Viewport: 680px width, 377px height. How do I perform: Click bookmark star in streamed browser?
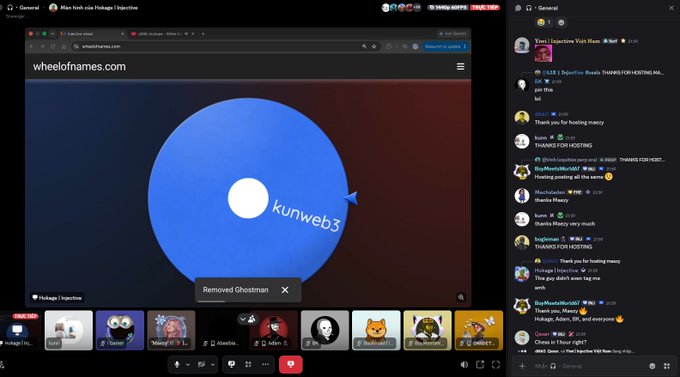[x=374, y=46]
